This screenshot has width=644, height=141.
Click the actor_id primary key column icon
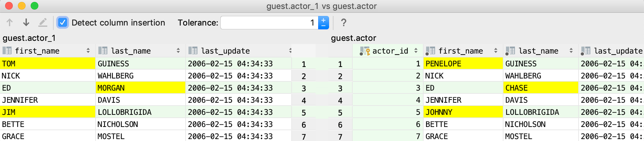(365, 51)
